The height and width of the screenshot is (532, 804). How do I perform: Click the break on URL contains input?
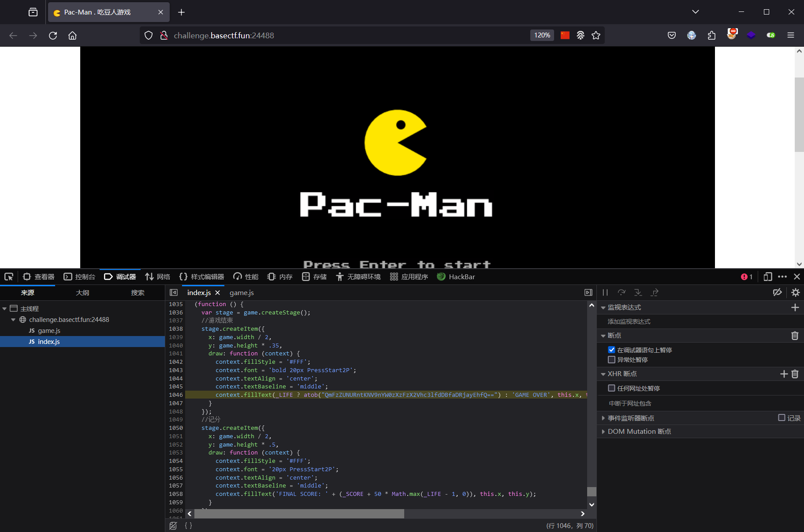pyautogui.click(x=700, y=403)
